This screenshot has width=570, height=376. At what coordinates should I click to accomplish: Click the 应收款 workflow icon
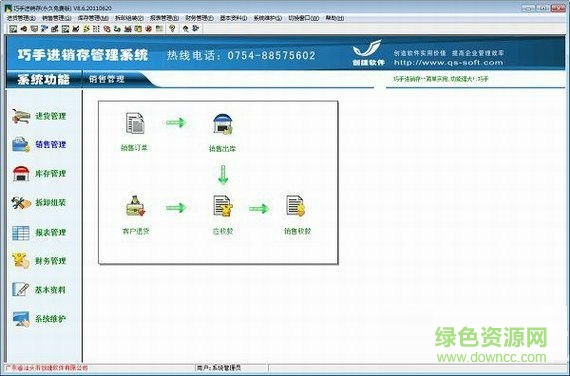pyautogui.click(x=222, y=206)
